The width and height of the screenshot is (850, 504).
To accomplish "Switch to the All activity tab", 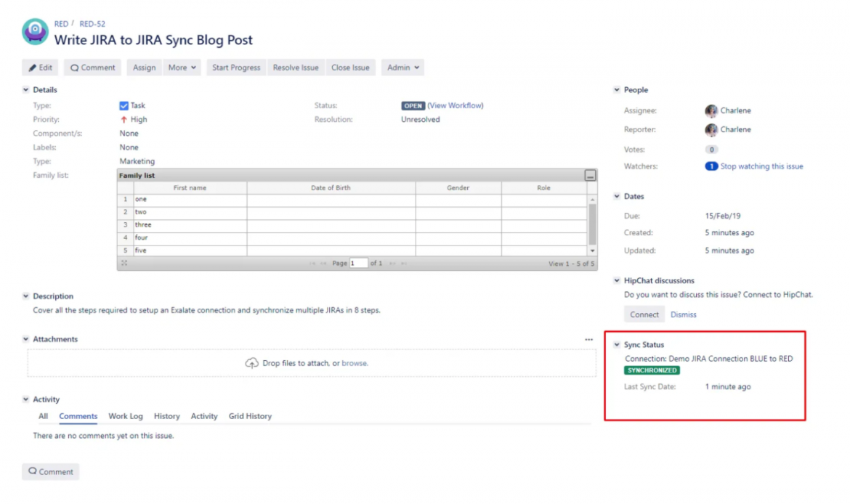I will [x=44, y=416].
